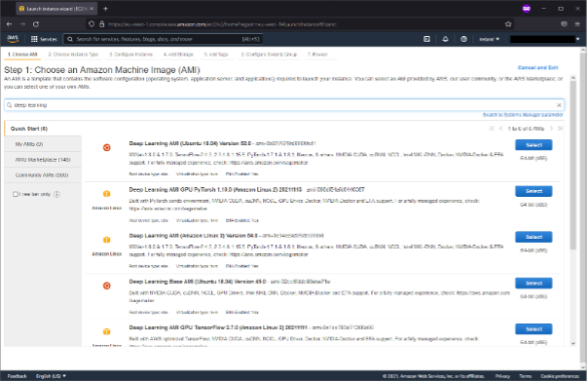Click the Ubuntu logo of Deep Learning Base AMI
The width and height of the screenshot is (588, 382).
point(107,286)
